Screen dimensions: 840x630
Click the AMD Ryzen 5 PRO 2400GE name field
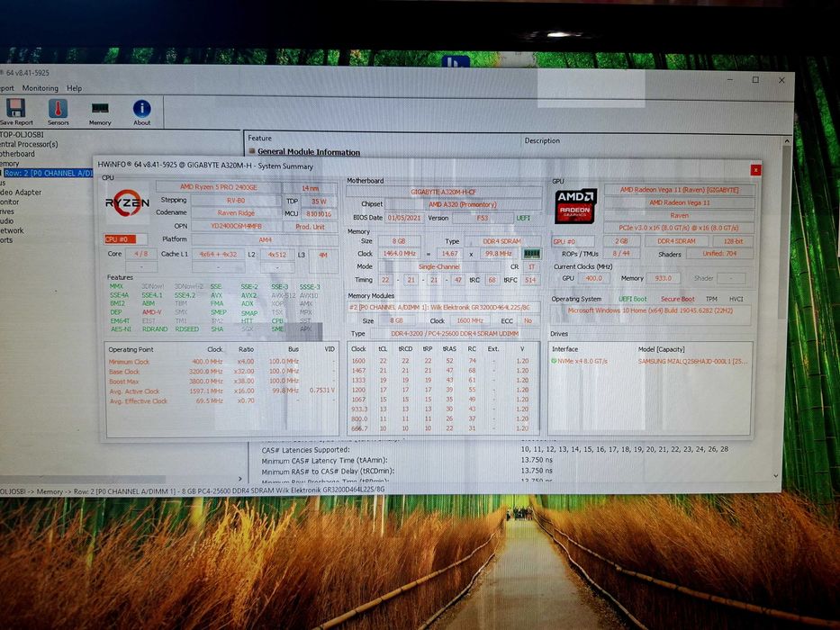219,187
